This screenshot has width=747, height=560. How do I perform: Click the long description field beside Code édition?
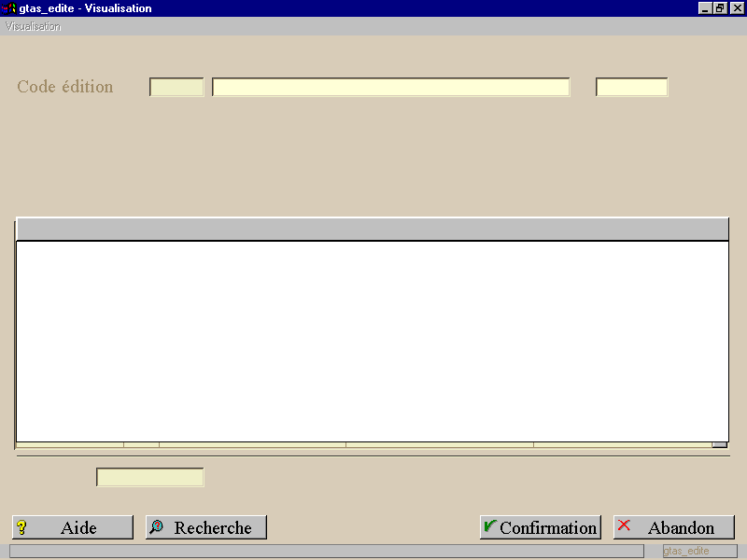(x=390, y=87)
